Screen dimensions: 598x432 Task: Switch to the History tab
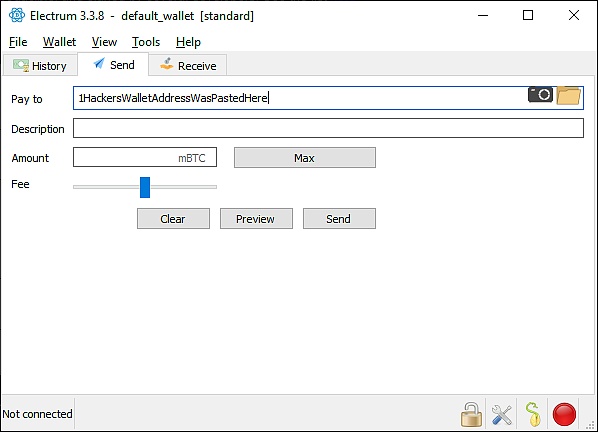click(x=40, y=66)
